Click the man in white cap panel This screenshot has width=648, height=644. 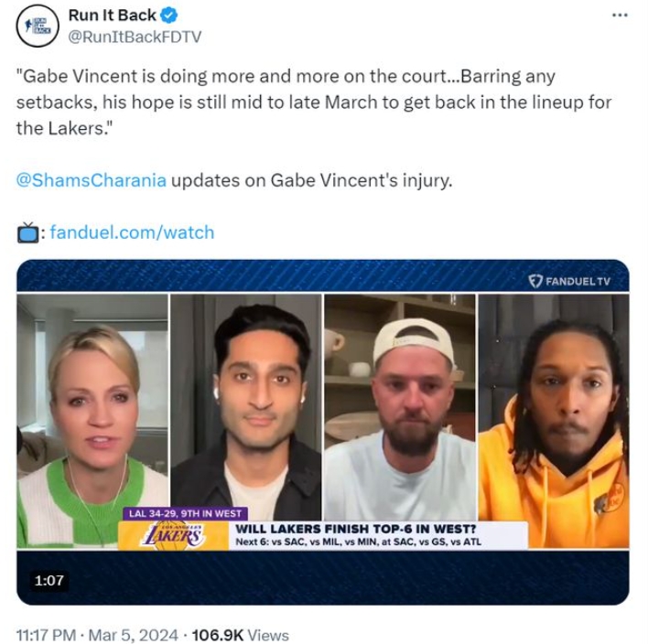[x=400, y=407]
